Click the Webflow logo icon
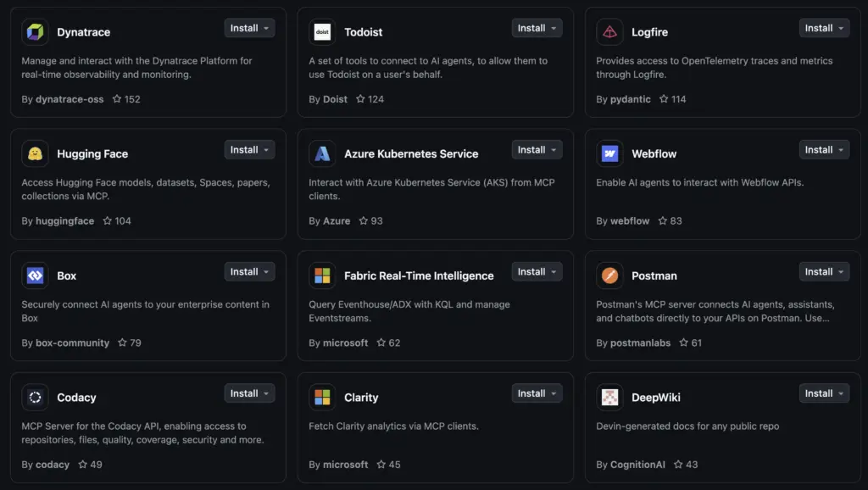The width and height of the screenshot is (868, 490). (609, 153)
